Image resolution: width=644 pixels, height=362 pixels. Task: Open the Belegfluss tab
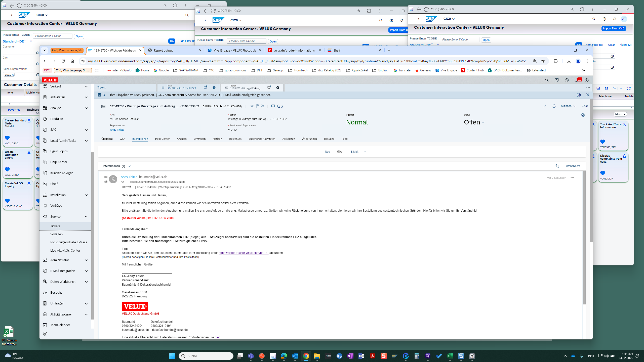(x=235, y=139)
